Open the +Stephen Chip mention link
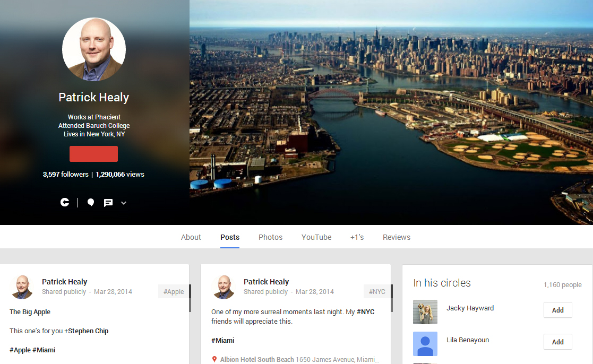Viewport: 593px width, 364px height. [87, 331]
